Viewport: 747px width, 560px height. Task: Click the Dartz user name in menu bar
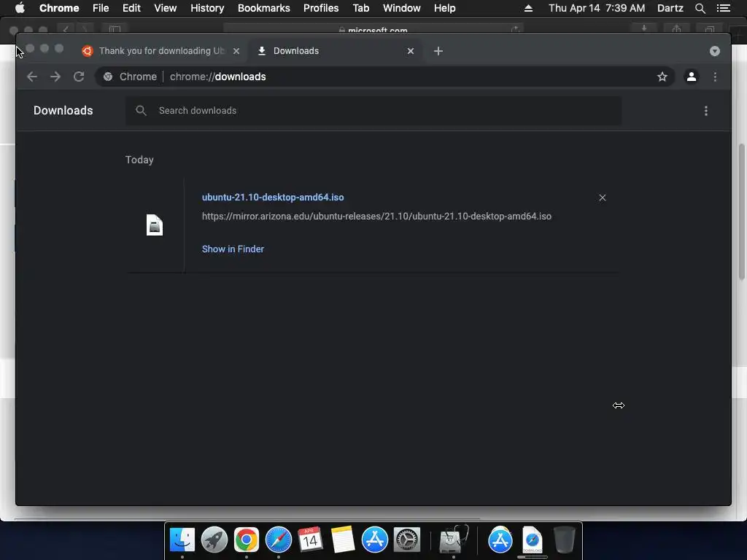coord(670,8)
